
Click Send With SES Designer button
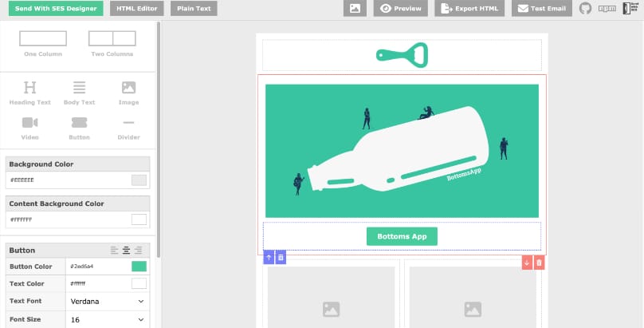click(x=56, y=9)
